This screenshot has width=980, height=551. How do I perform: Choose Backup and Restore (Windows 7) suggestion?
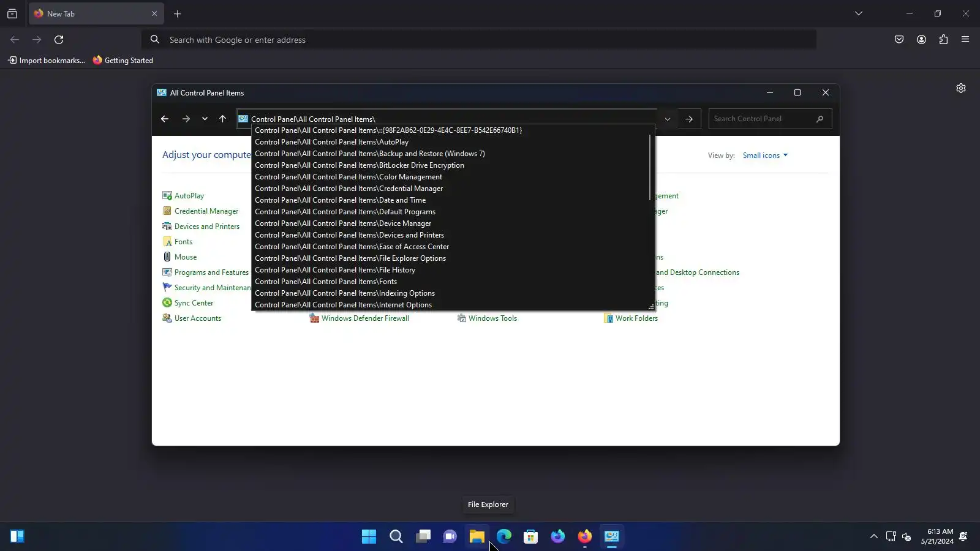tap(451, 154)
